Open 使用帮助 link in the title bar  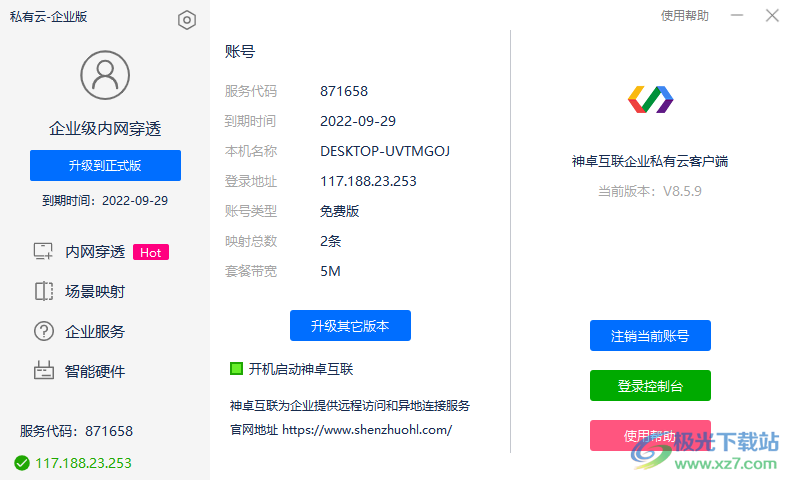coord(685,16)
